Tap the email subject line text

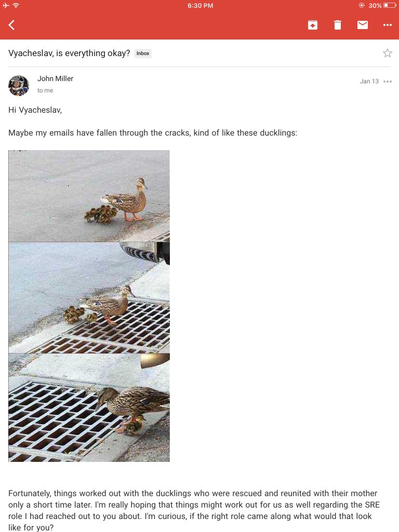tap(69, 54)
